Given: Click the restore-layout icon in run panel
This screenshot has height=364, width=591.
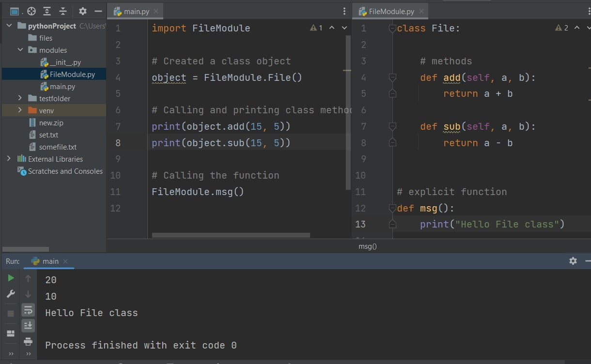Looking at the screenshot, I should tap(11, 332).
